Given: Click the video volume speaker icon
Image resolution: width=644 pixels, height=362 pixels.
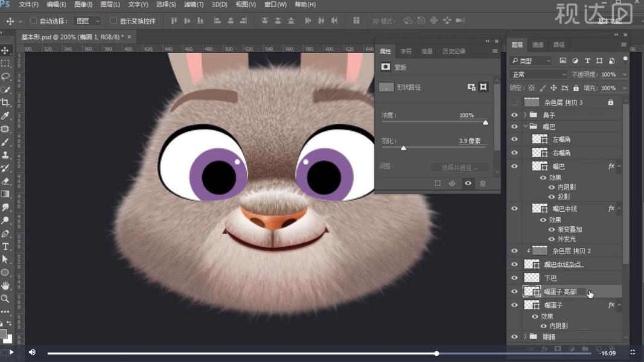Looking at the screenshot, I should pos(32,352).
